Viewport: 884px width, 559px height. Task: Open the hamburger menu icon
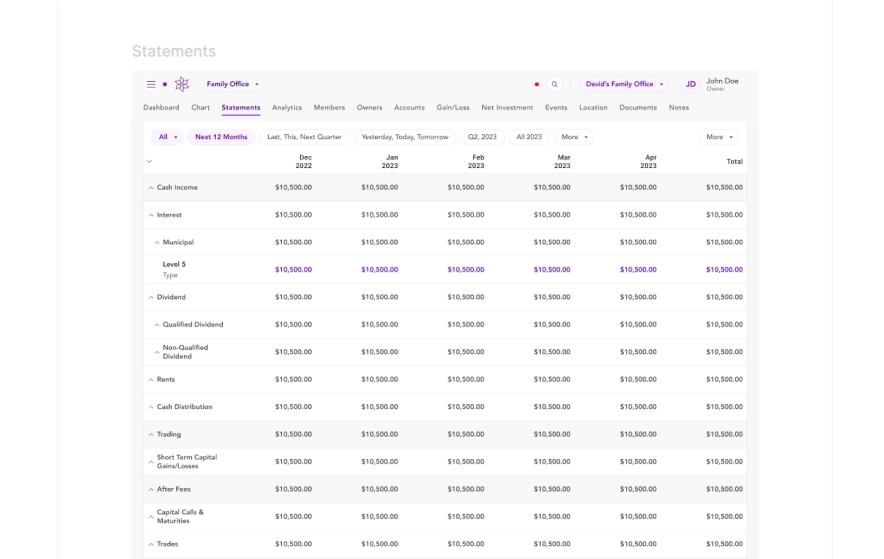(x=151, y=85)
